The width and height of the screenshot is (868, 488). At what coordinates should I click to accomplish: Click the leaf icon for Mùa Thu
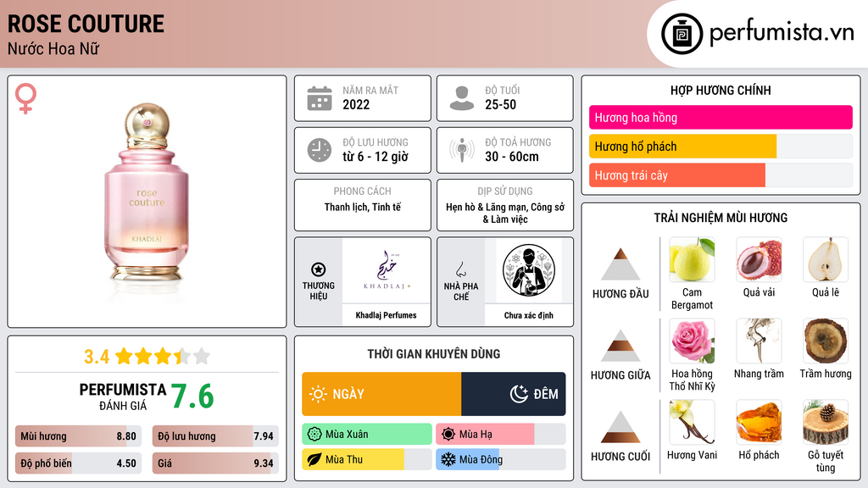pos(314,459)
